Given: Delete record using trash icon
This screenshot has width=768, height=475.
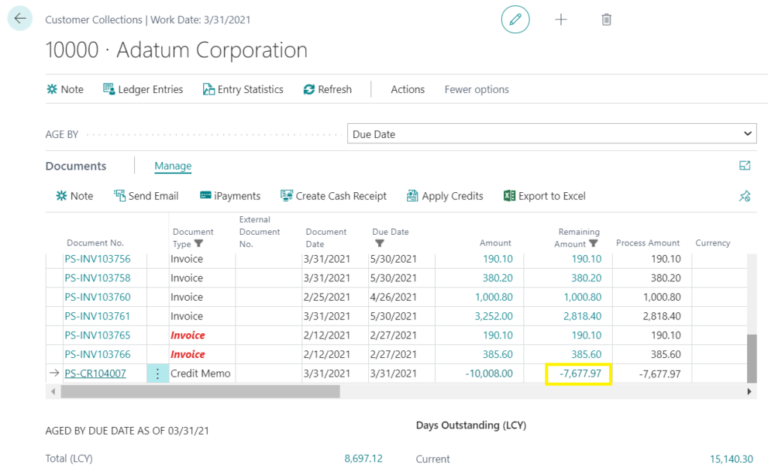Looking at the screenshot, I should [x=606, y=20].
